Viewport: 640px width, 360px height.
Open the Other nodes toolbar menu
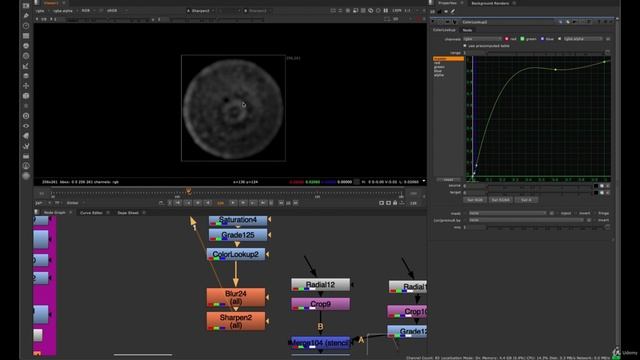[26, 156]
